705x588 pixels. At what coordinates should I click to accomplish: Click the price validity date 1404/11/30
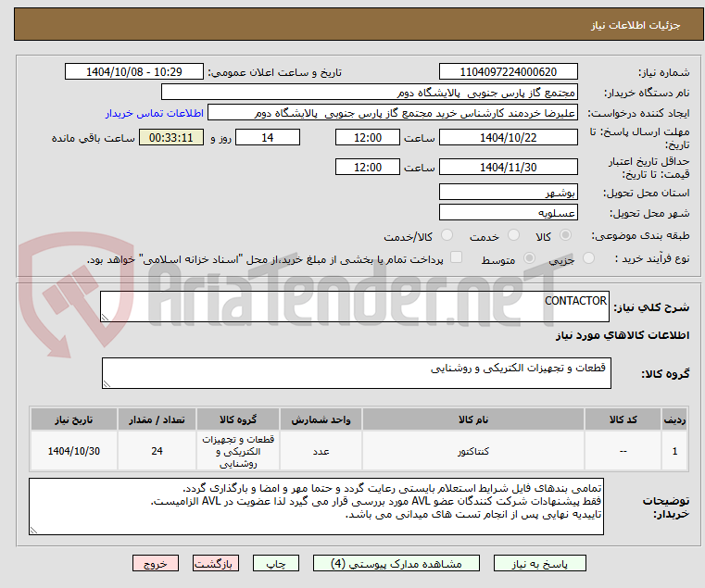click(x=508, y=168)
